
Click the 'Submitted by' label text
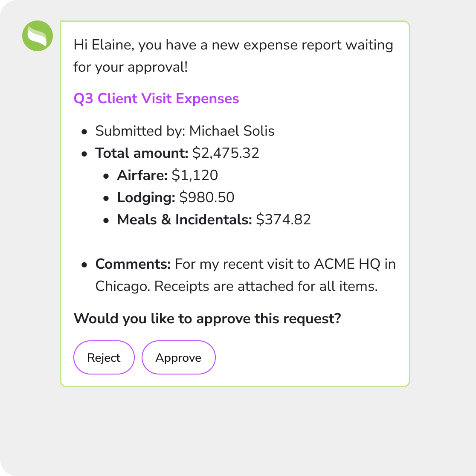tap(140, 131)
